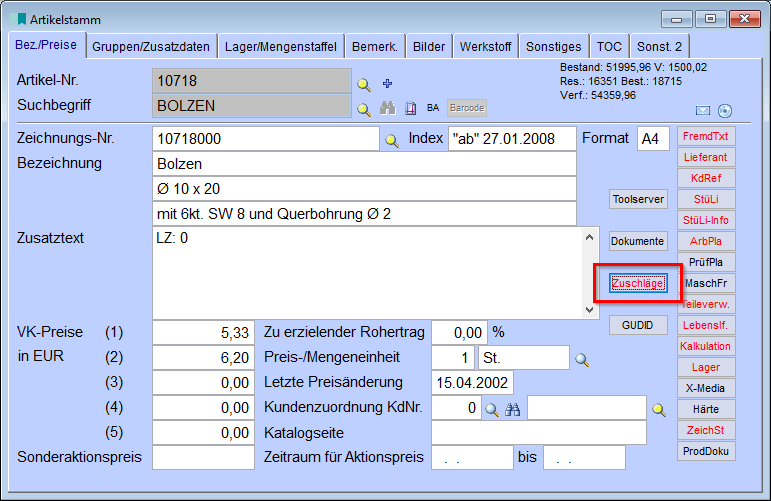This screenshot has width=771, height=501.
Task: Click the magnifier next to Zeichnungs-Nr.
Action: click(392, 141)
